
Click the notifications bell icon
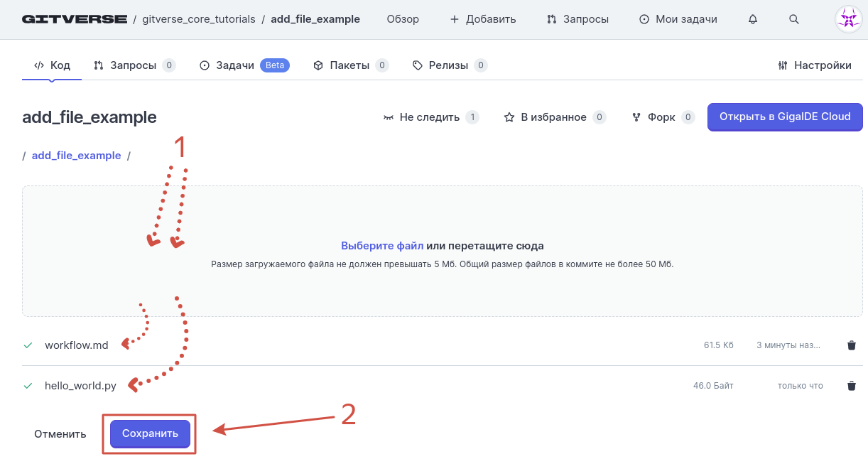click(x=753, y=19)
